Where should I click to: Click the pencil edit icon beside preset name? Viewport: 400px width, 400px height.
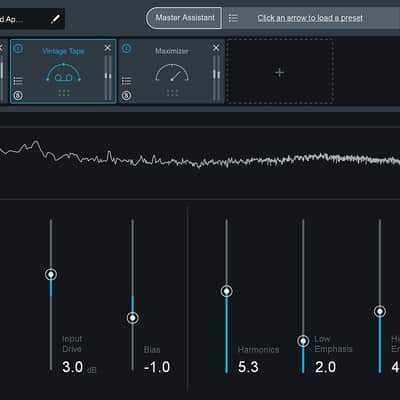tap(55, 19)
